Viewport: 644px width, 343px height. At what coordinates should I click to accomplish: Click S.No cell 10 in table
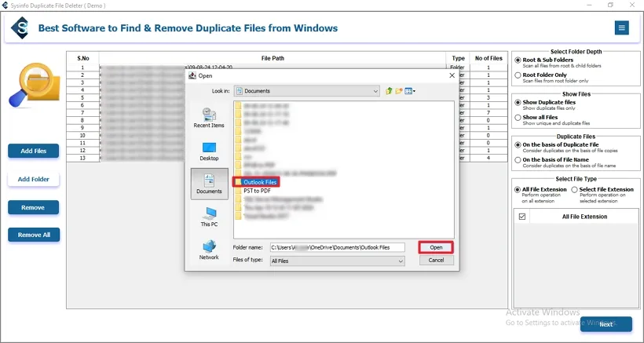82,135
